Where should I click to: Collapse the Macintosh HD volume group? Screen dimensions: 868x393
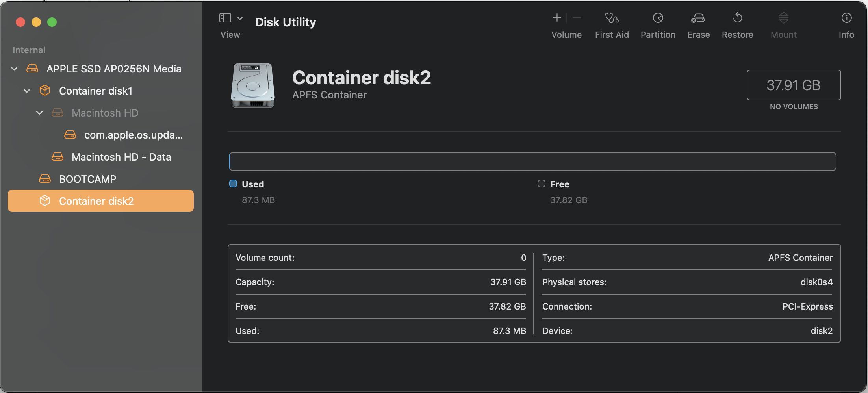39,113
